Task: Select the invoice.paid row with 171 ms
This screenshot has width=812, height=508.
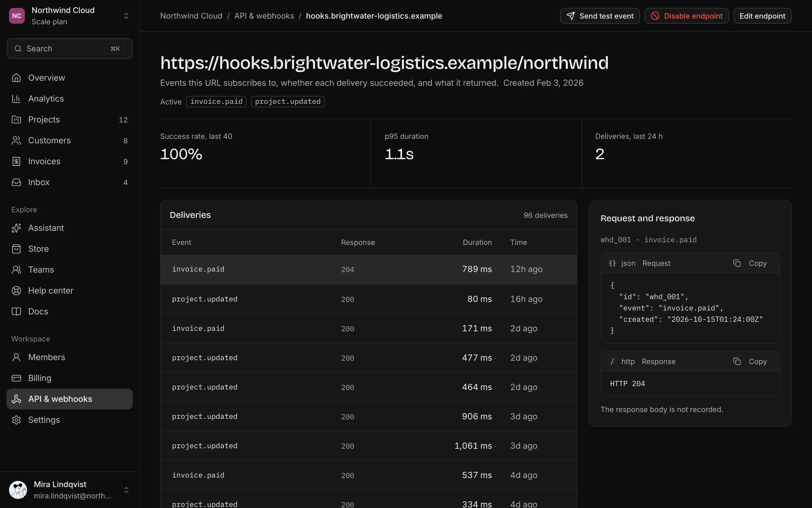Action: click(x=369, y=328)
